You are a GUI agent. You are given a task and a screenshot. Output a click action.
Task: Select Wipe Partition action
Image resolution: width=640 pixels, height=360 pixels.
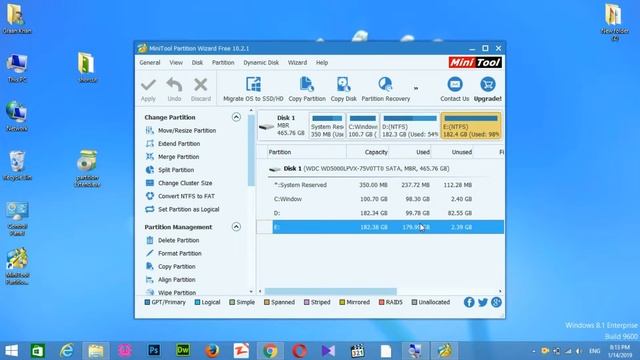(171, 292)
